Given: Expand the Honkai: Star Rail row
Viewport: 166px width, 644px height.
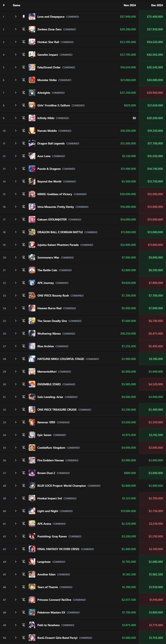Looking at the screenshot, I should coord(16,42).
